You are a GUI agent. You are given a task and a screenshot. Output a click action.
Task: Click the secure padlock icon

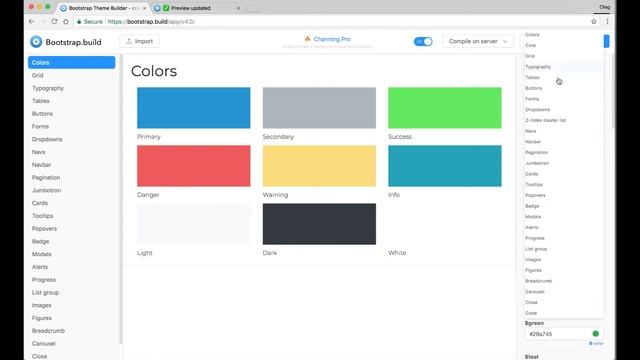[x=79, y=22]
